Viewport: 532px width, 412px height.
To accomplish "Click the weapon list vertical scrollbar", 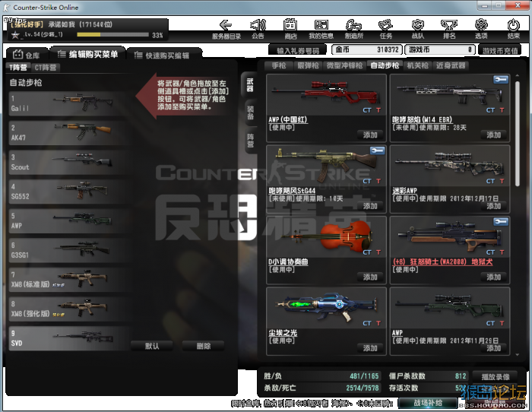I will pyautogui.click(x=517, y=133).
